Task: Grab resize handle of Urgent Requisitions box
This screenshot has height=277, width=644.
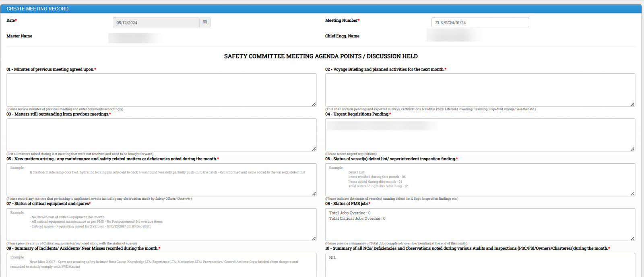Action: [633, 149]
